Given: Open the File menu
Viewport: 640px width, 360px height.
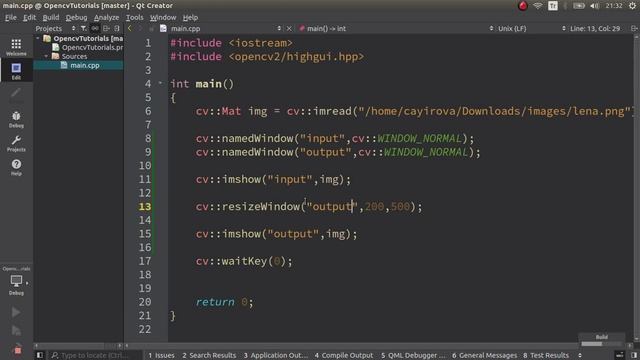Looking at the screenshot, I should (11, 17).
